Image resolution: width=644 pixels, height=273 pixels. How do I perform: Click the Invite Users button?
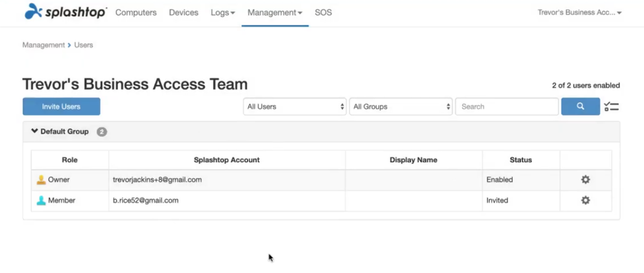point(61,106)
